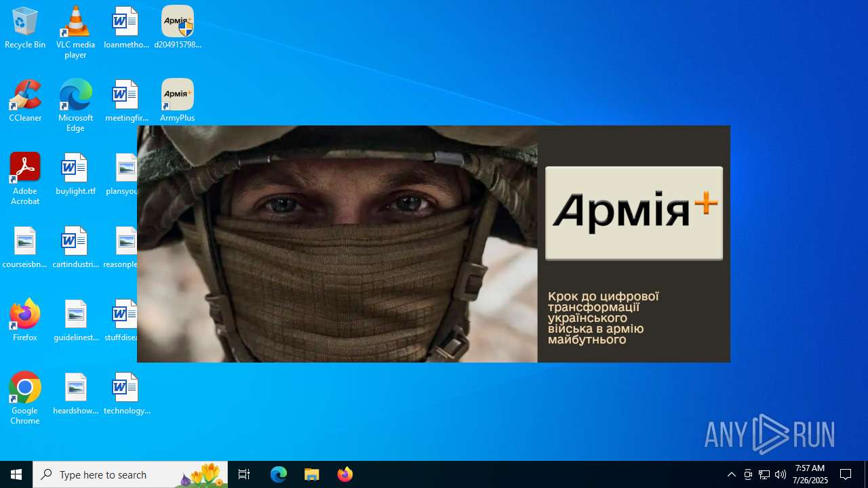Select the heardshow... image file
The image size is (868, 488).
click(x=75, y=394)
